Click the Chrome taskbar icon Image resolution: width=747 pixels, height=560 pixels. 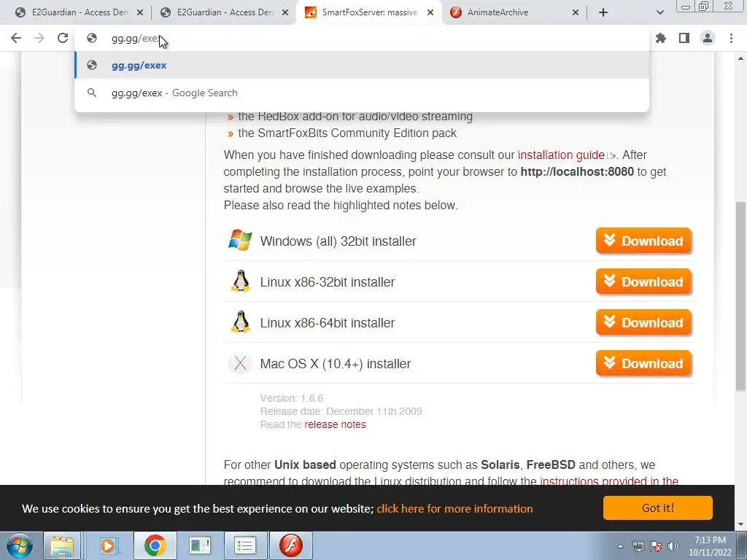coord(155,545)
